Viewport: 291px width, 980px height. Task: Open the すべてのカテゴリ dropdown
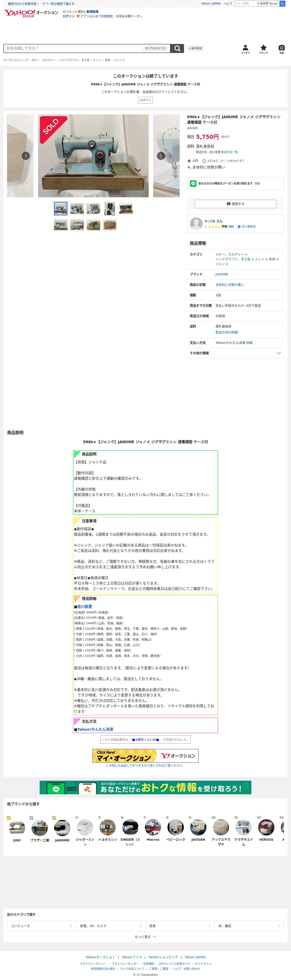[x=155, y=48]
